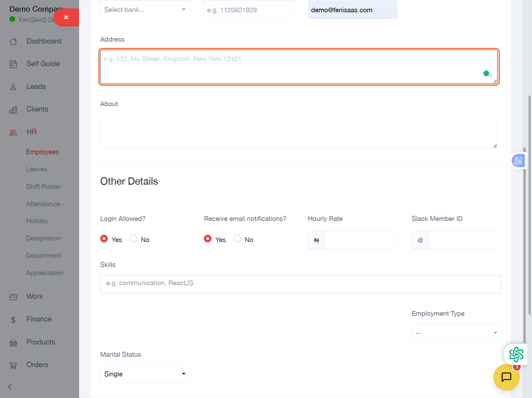
Task: Click the yellow chat bubble icon
Action: click(x=506, y=377)
